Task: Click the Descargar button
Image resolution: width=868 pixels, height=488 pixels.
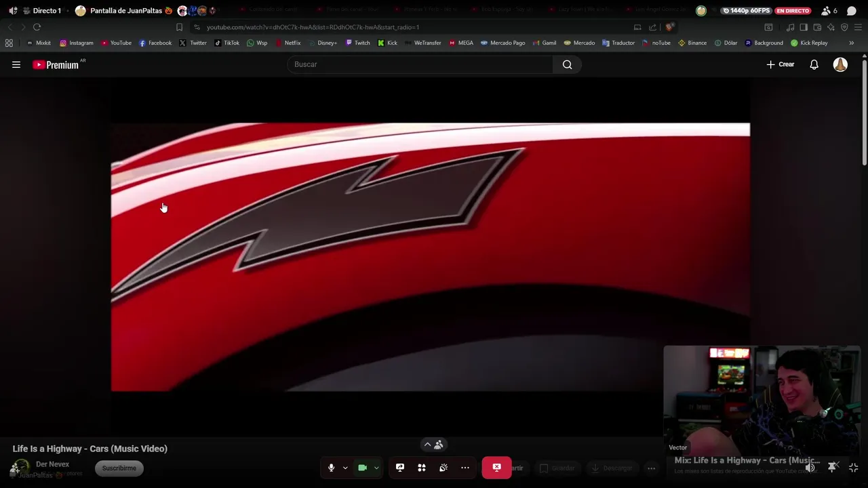Action: (x=612, y=468)
